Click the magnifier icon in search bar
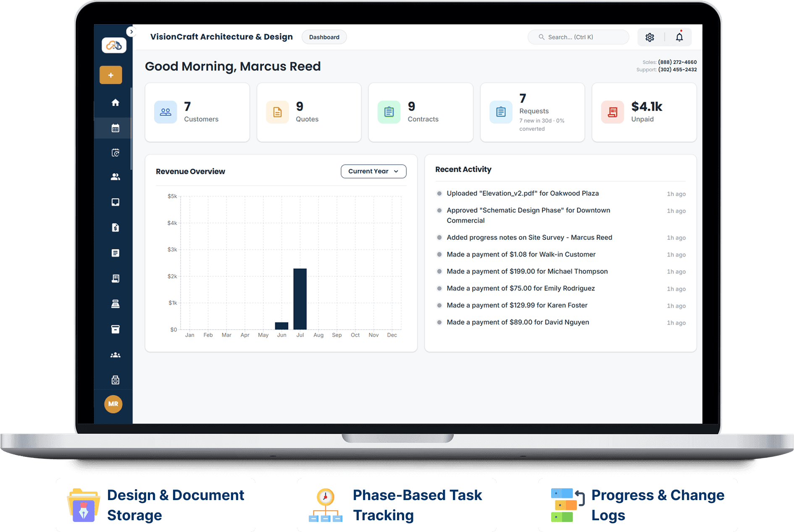Viewport: 794px width, 532px height. (x=542, y=37)
